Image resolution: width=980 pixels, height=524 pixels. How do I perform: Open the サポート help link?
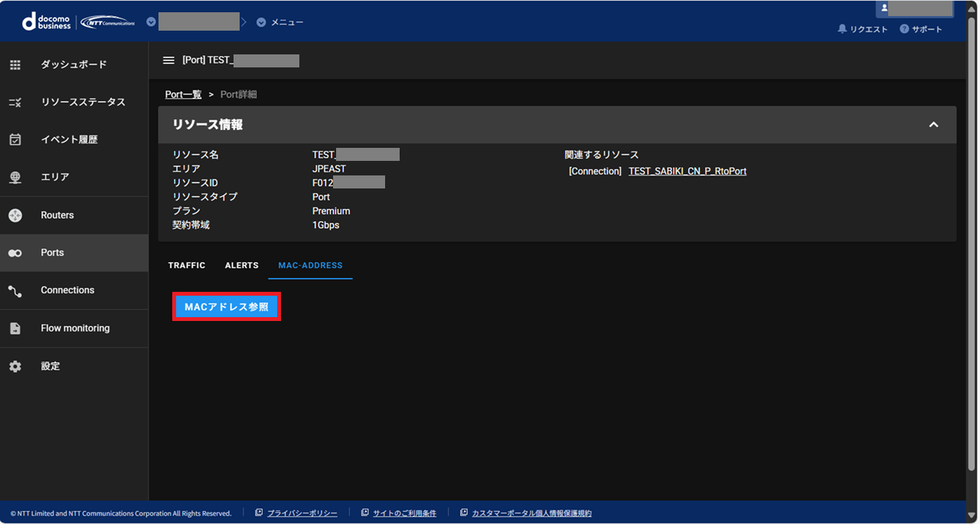[921, 29]
